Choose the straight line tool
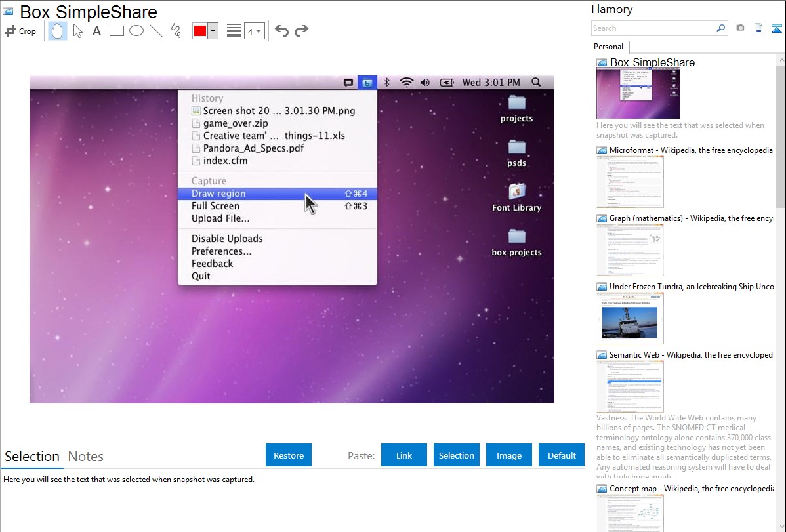 click(156, 31)
